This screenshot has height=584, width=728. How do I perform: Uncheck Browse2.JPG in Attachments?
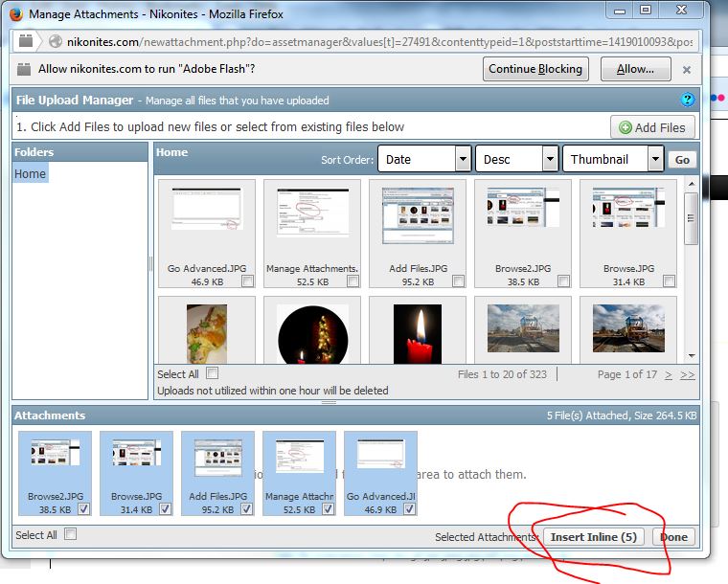pyautogui.click(x=84, y=510)
